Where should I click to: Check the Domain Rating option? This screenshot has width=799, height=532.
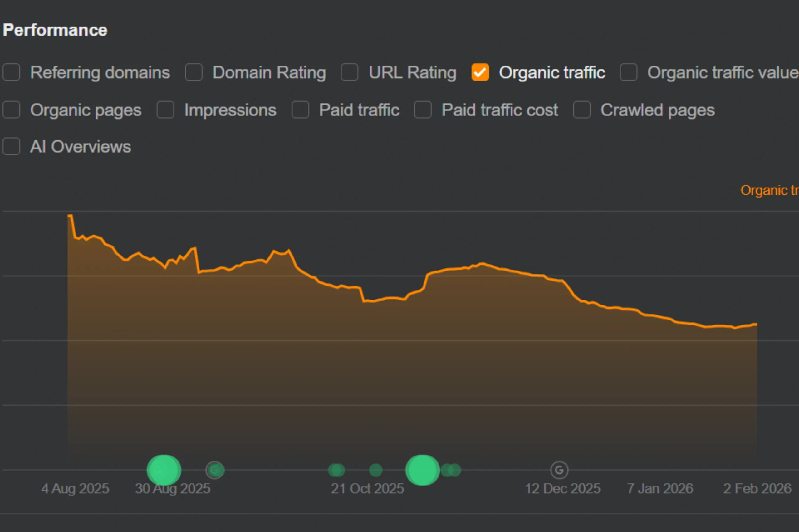point(194,72)
